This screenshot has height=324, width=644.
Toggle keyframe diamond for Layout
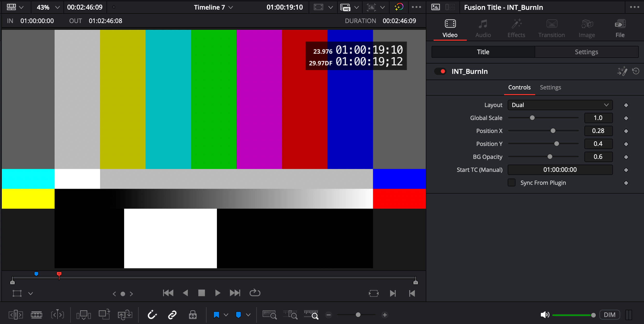626,105
